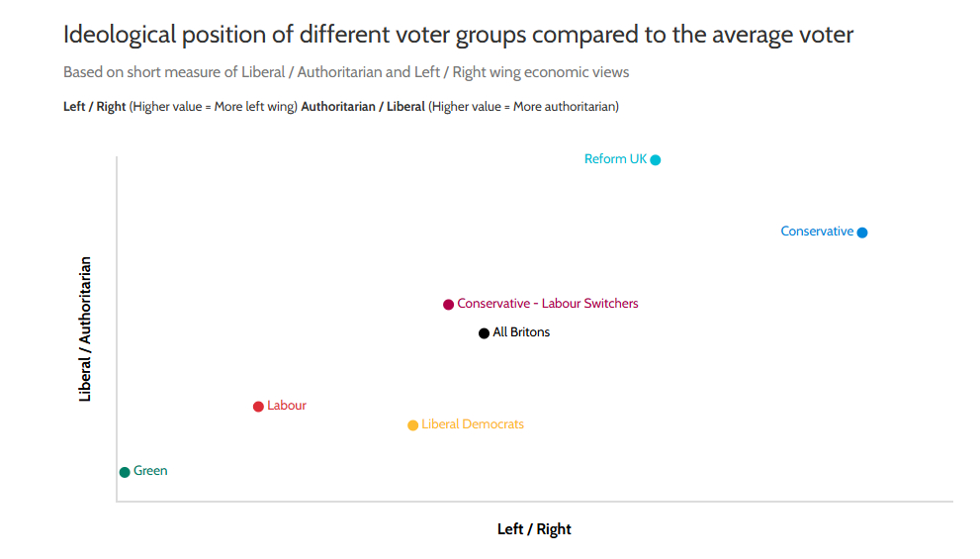Select the vertical Liberal / Authoritarian axis title
The height and width of the screenshot is (559, 980).
85,328
